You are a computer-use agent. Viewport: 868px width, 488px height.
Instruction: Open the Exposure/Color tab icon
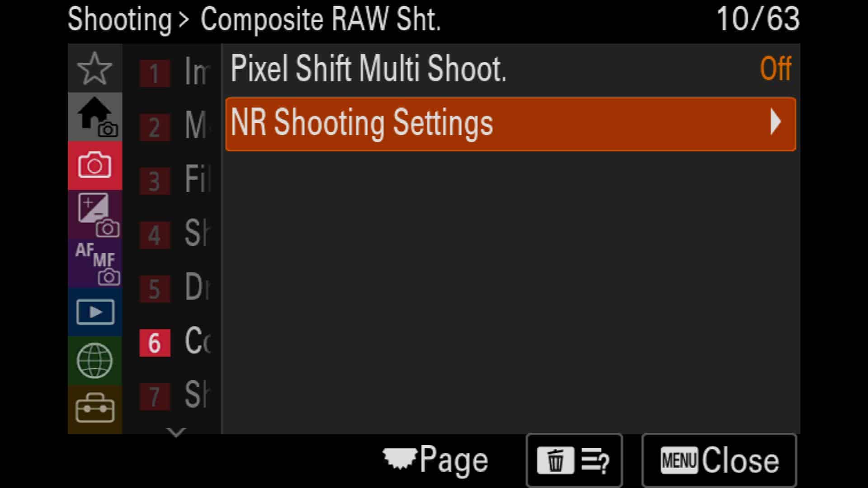pos(94,215)
